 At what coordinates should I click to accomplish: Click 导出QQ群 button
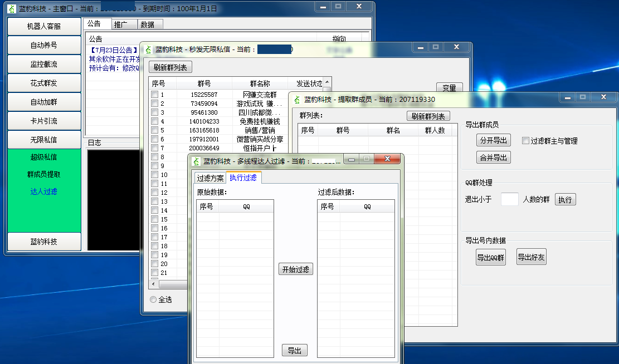(x=491, y=257)
